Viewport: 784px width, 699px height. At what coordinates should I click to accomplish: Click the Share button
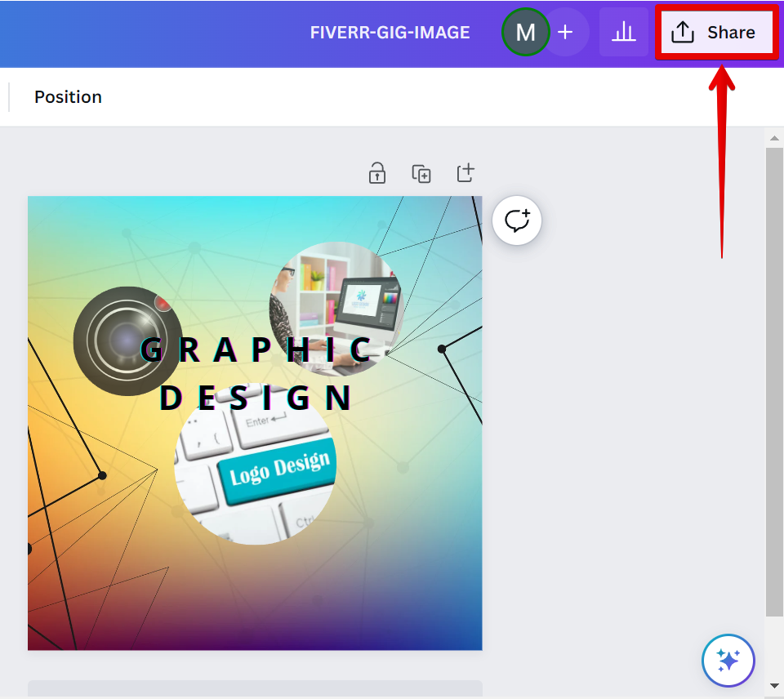coord(716,32)
